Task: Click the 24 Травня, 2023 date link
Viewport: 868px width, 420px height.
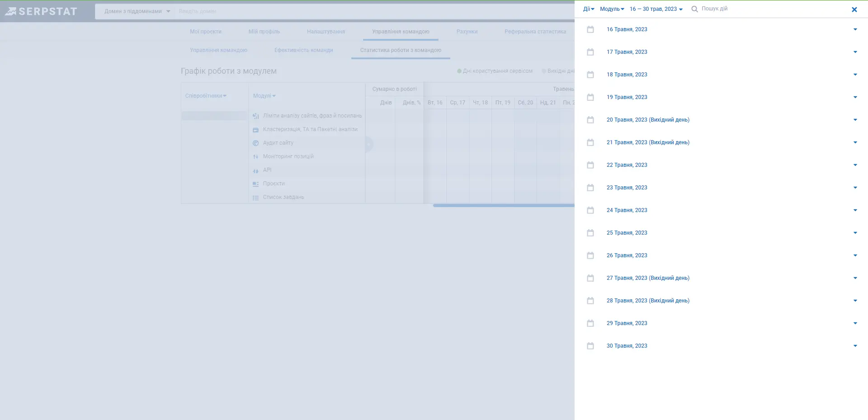Action: [x=627, y=210]
